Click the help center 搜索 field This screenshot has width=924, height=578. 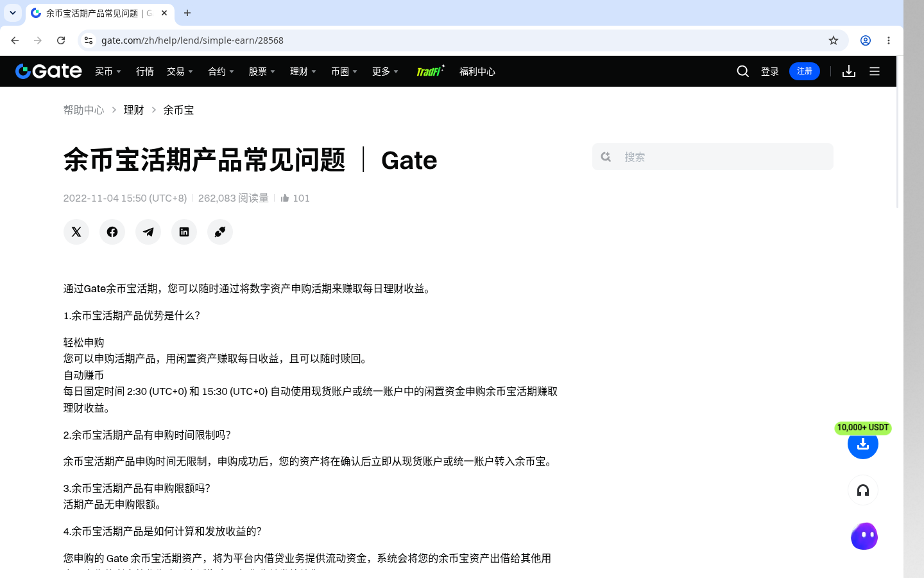coord(713,157)
